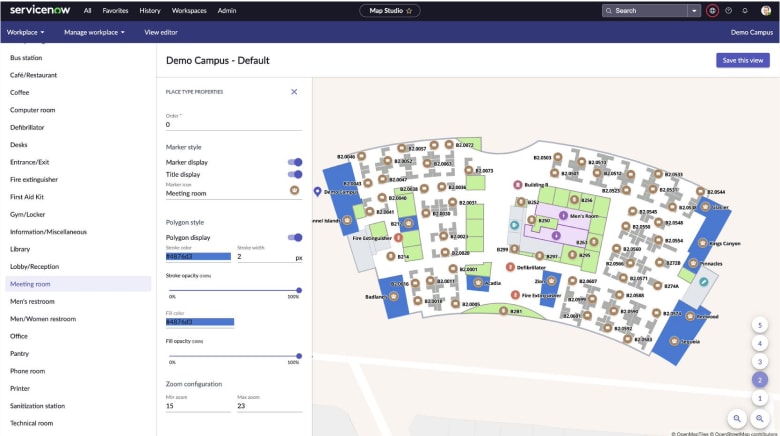Click the Min zoom field
This screenshot has height=436, width=780.
coord(198,406)
